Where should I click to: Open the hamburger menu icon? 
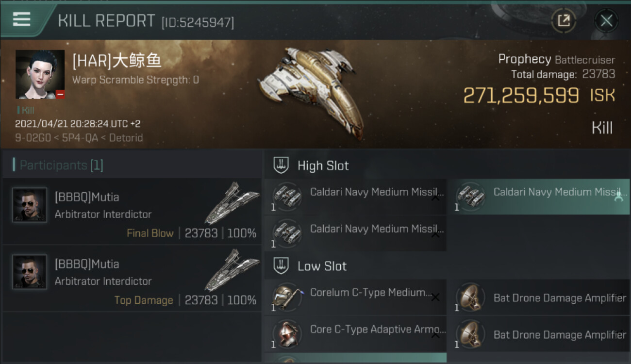22,19
